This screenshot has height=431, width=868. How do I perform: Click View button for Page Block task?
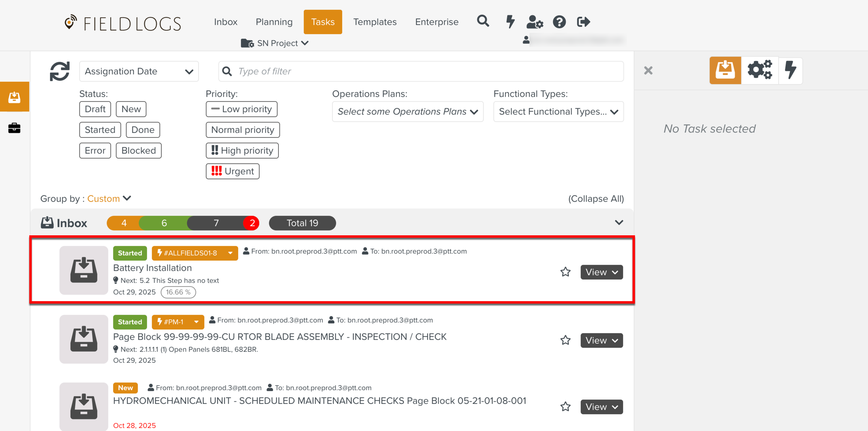(601, 340)
